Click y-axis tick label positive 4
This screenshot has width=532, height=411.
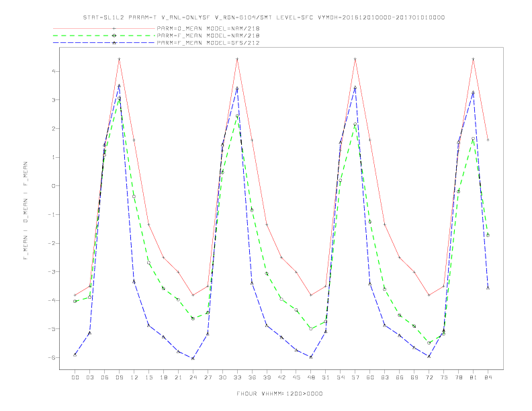pos(54,72)
